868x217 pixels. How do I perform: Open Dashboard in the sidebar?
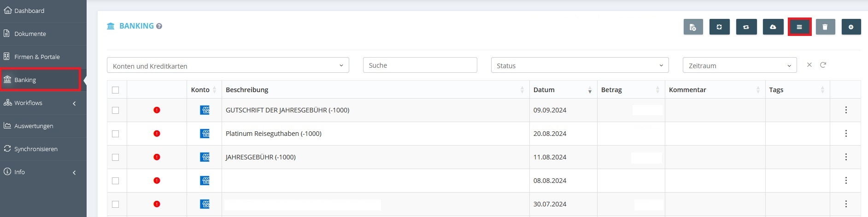(43, 11)
